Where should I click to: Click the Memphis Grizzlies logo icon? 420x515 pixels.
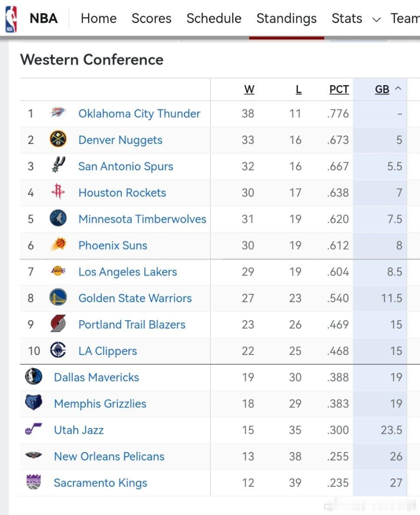tap(33, 403)
